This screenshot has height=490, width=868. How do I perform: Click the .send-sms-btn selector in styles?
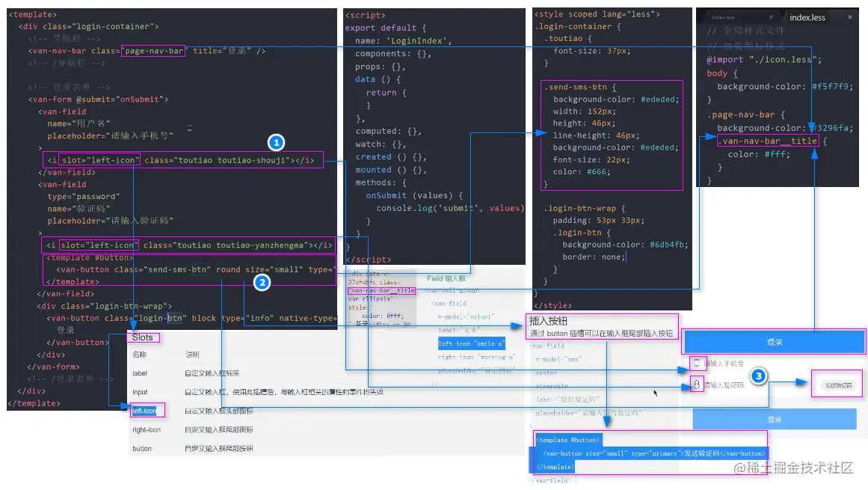pos(575,87)
